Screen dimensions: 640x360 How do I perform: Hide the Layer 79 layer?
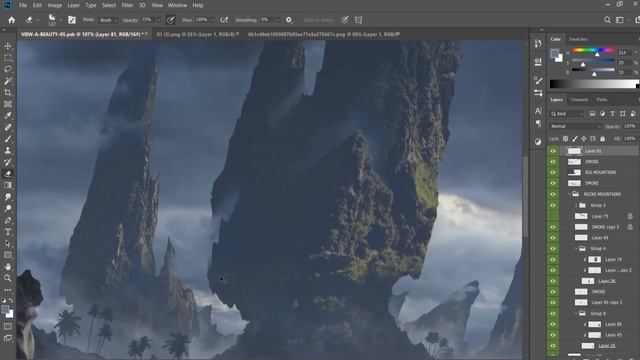point(553,259)
